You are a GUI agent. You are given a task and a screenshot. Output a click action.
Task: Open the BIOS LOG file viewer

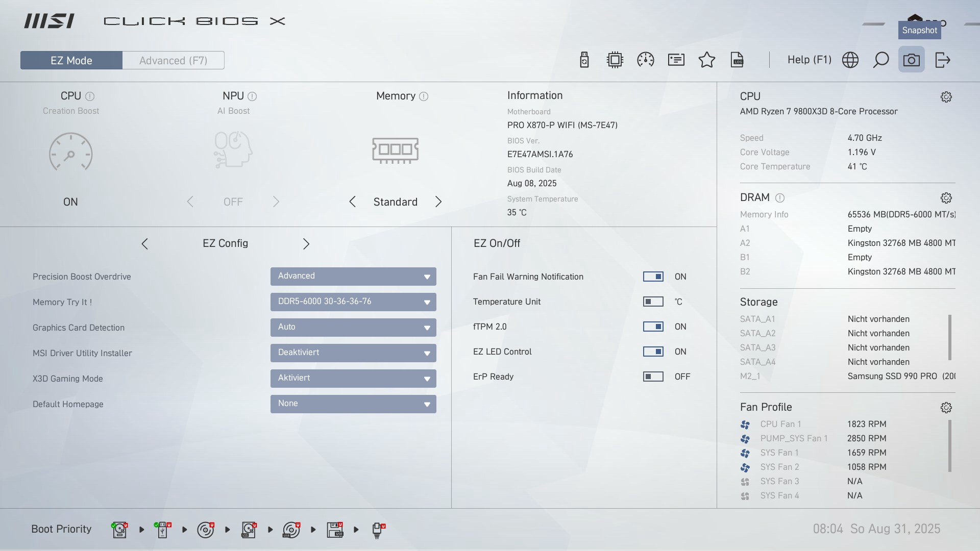[x=737, y=60]
